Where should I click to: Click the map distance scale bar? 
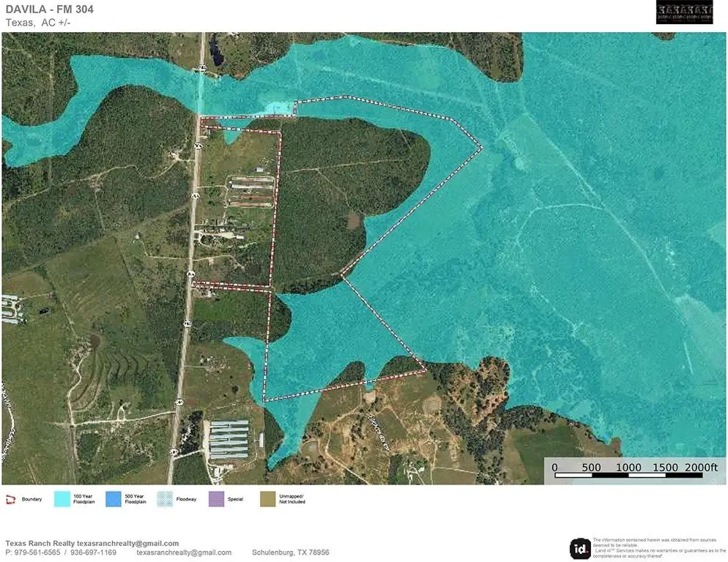click(x=627, y=476)
